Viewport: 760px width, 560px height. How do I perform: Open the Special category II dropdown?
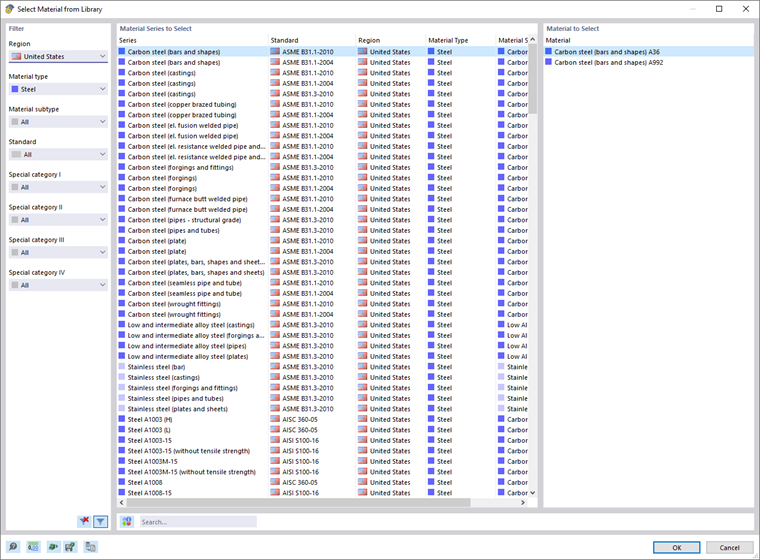coord(58,220)
